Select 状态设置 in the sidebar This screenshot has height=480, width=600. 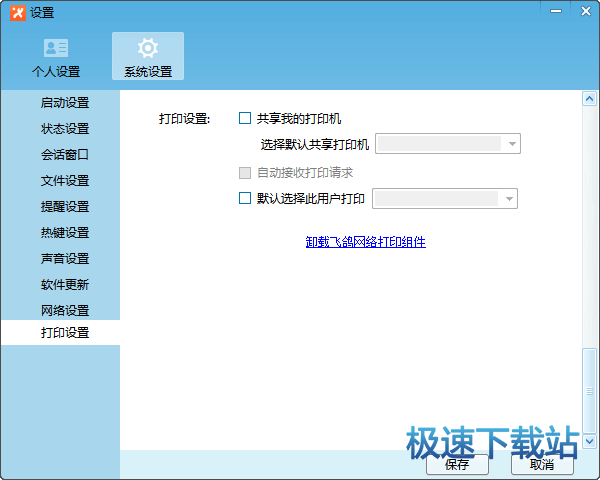65,129
